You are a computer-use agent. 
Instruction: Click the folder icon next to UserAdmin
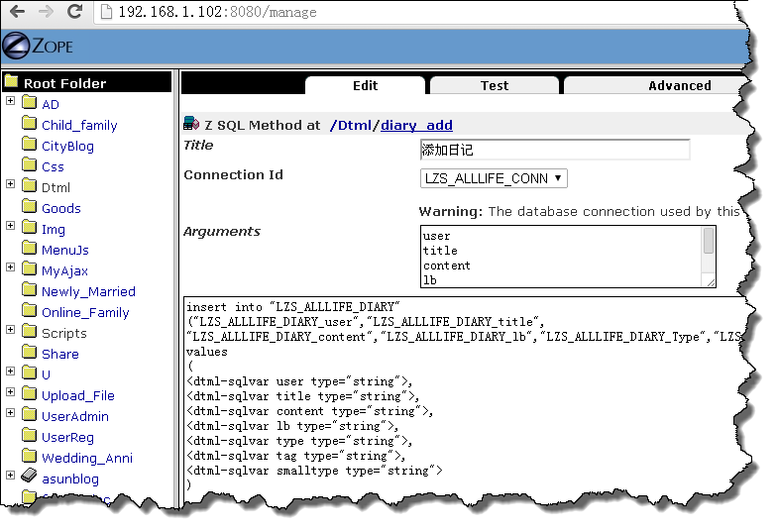point(30,415)
